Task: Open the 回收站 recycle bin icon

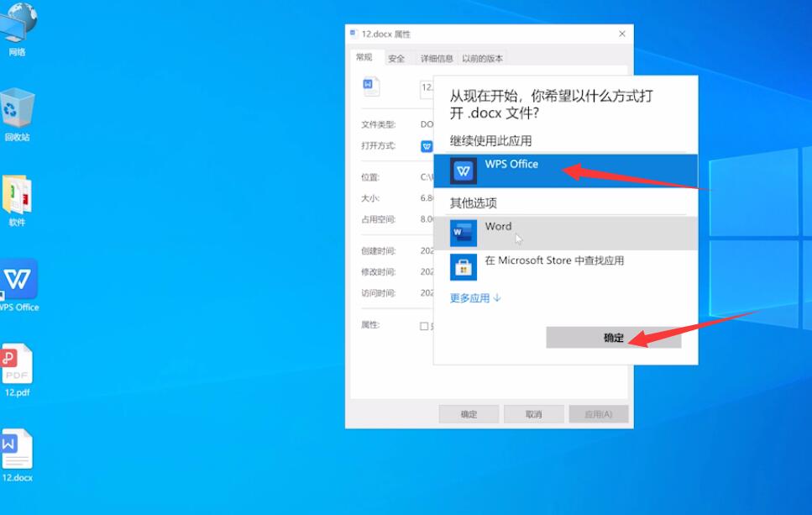Action: (17, 114)
